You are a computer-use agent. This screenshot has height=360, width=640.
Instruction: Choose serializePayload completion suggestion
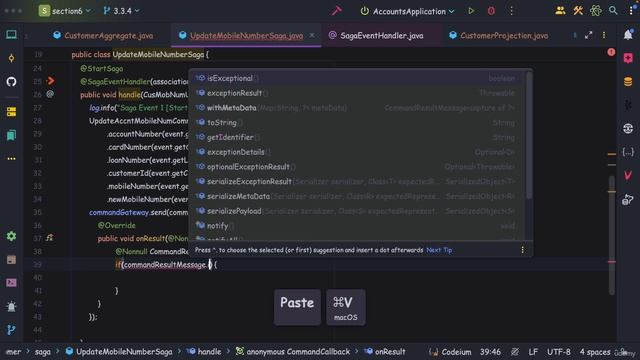click(357, 211)
